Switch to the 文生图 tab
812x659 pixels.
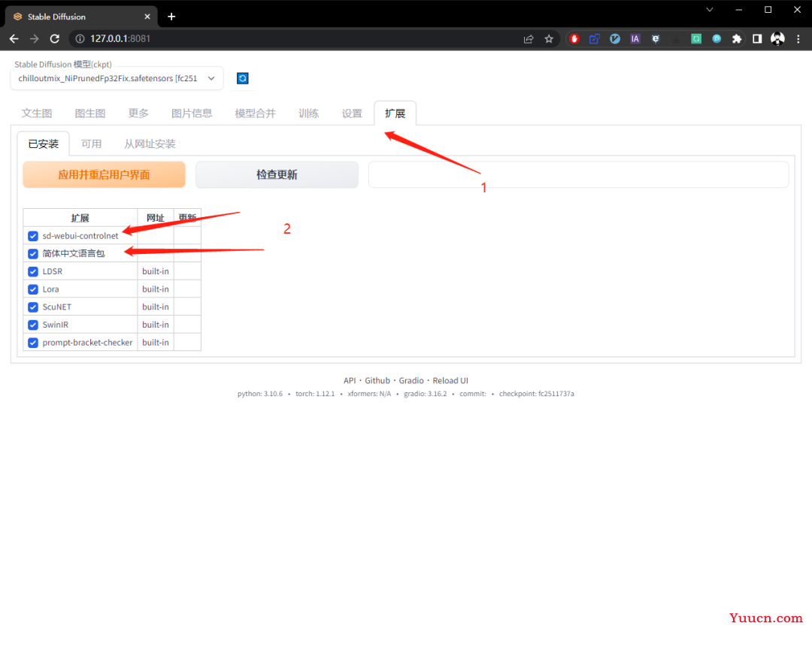point(37,113)
